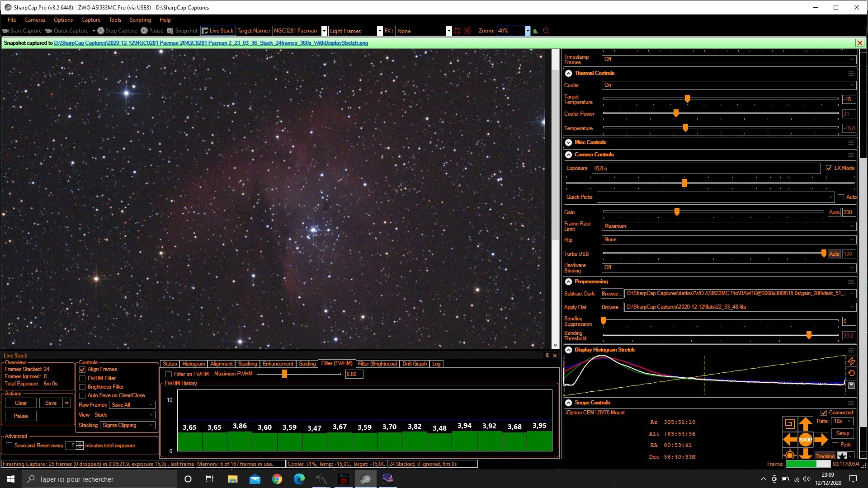
Task: Uncheck Align Frames in Live Stack
Action: coord(82,369)
